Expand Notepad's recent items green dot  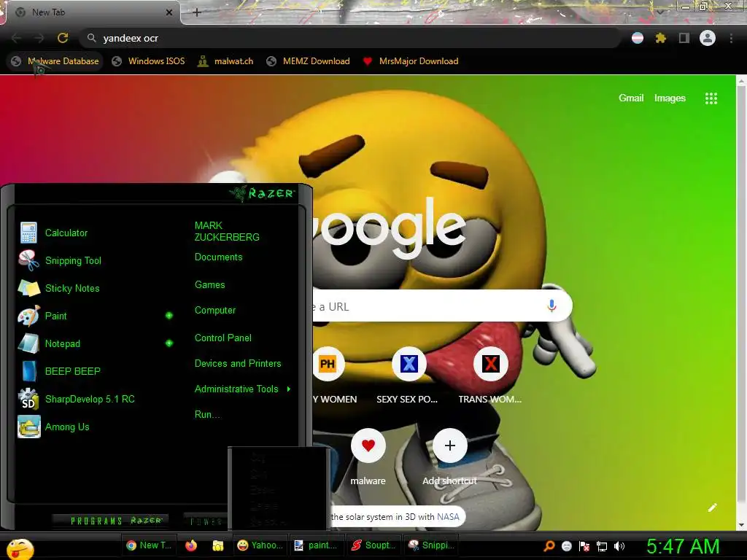coord(169,343)
